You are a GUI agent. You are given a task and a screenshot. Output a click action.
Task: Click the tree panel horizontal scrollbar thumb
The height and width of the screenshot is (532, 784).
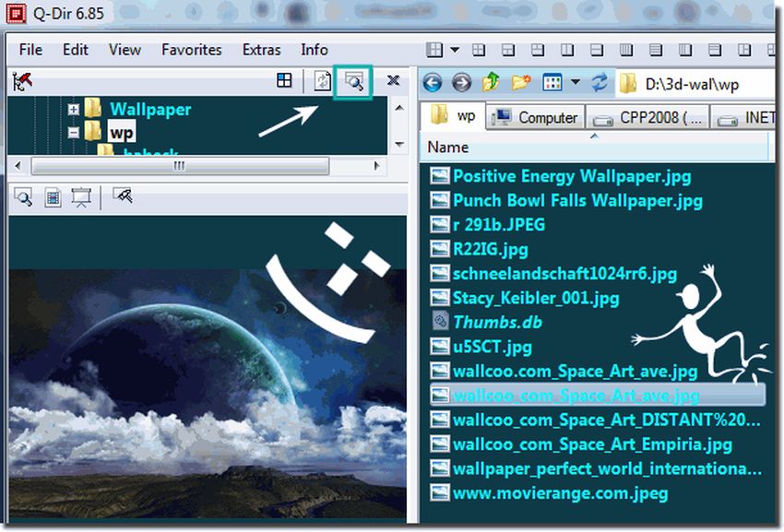tap(179, 166)
